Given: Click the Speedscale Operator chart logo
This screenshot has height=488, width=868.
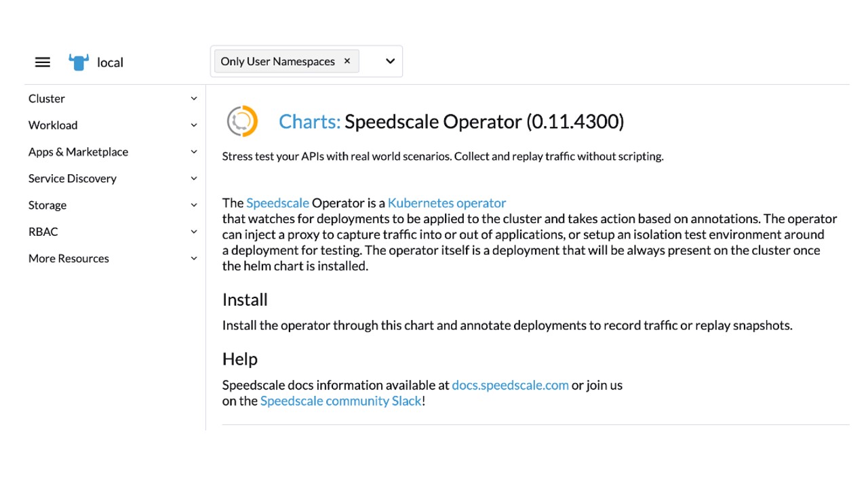Looking at the screenshot, I should point(242,122).
